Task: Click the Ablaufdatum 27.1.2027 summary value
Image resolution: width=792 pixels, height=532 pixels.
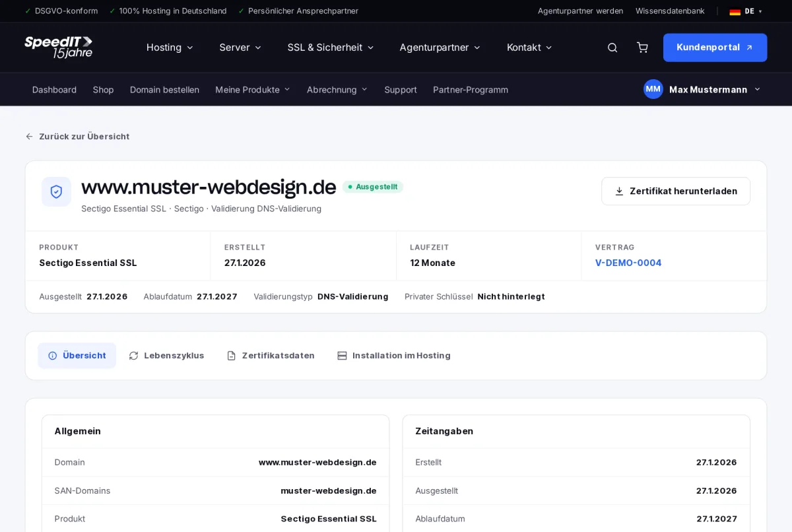Action: [x=216, y=296]
